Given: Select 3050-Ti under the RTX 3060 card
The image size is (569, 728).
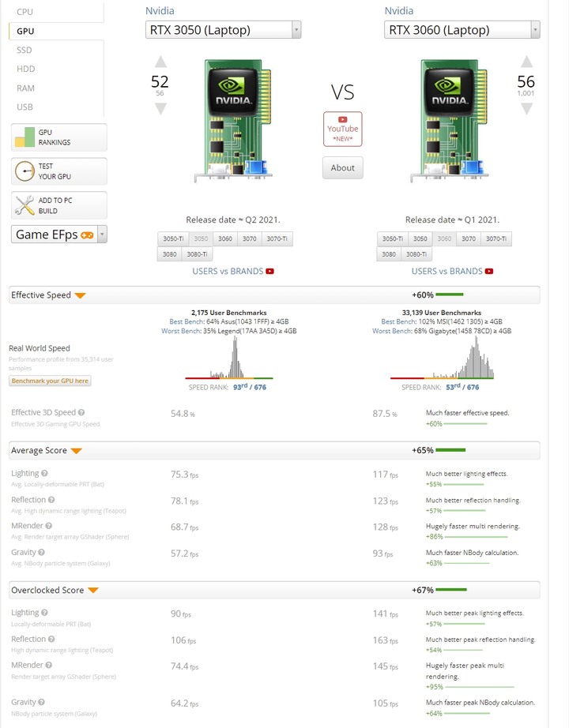Looking at the screenshot, I should pos(392,238).
